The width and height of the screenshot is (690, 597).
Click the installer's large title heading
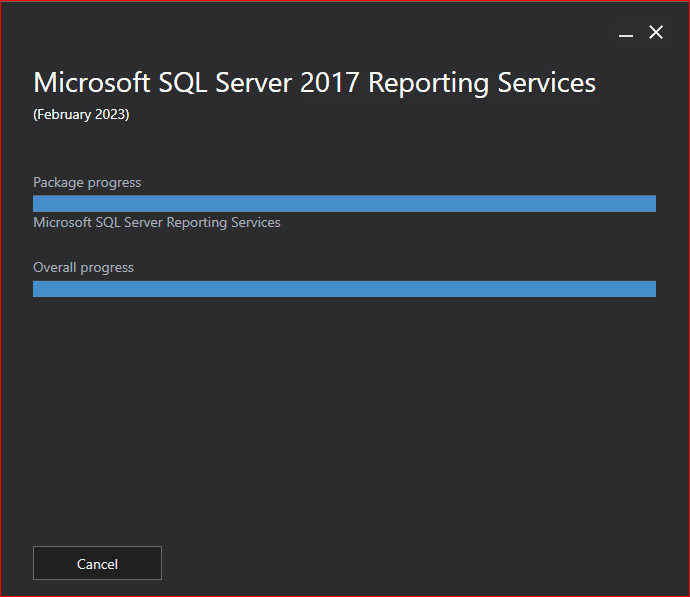314,82
